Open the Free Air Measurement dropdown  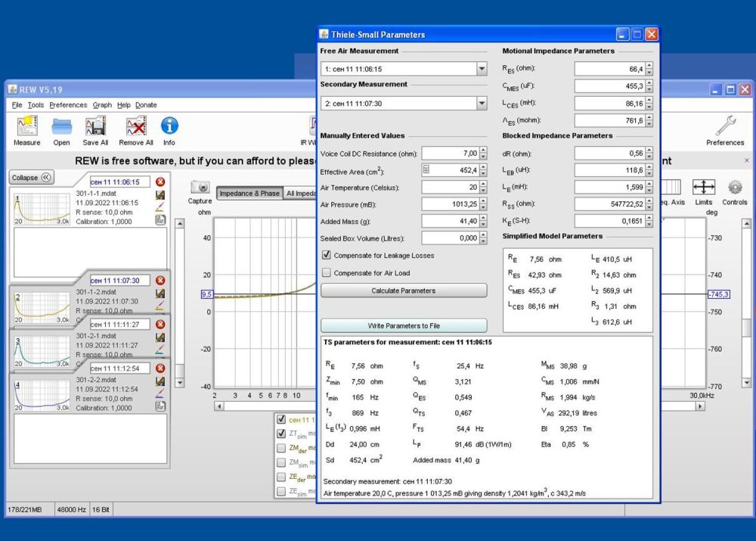(482, 69)
